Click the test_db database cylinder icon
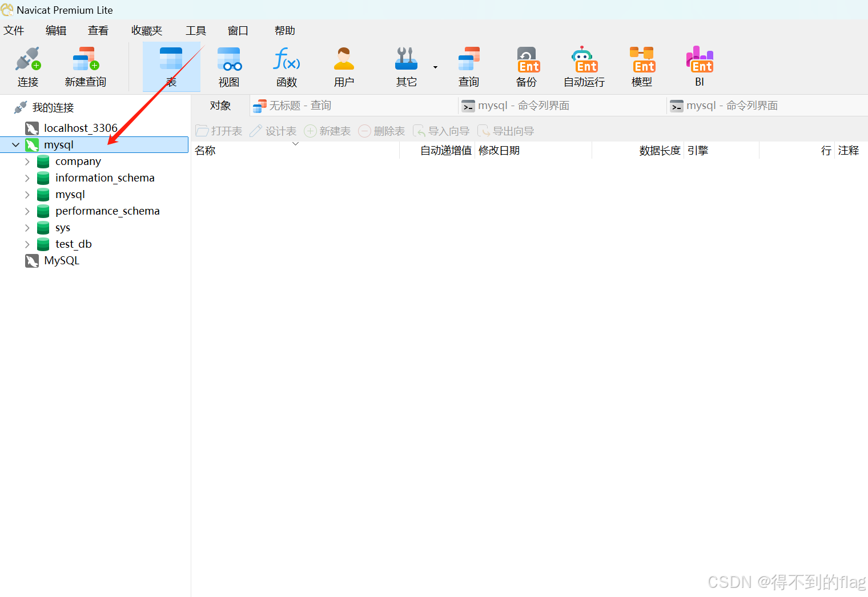 click(x=43, y=244)
